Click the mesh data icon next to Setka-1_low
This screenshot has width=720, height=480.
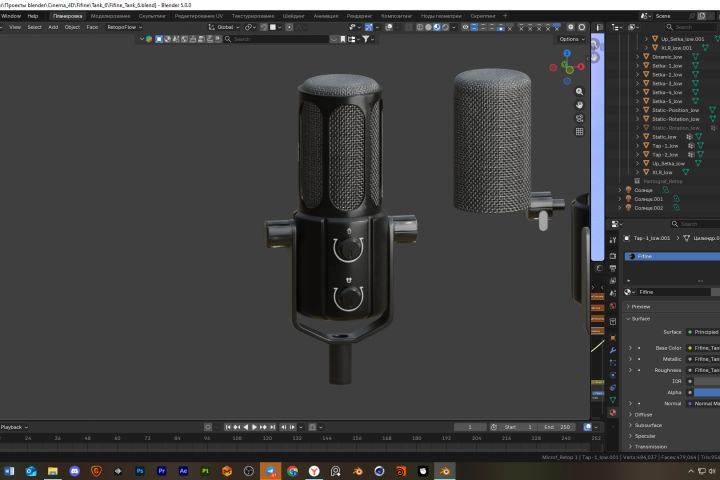pos(694,65)
